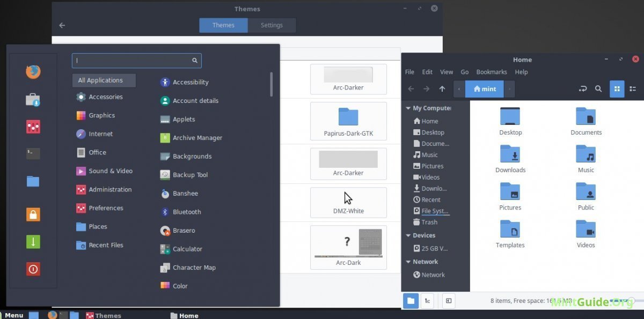Select Sound & Video category
The width and height of the screenshot is (644, 319).
pos(104,171)
